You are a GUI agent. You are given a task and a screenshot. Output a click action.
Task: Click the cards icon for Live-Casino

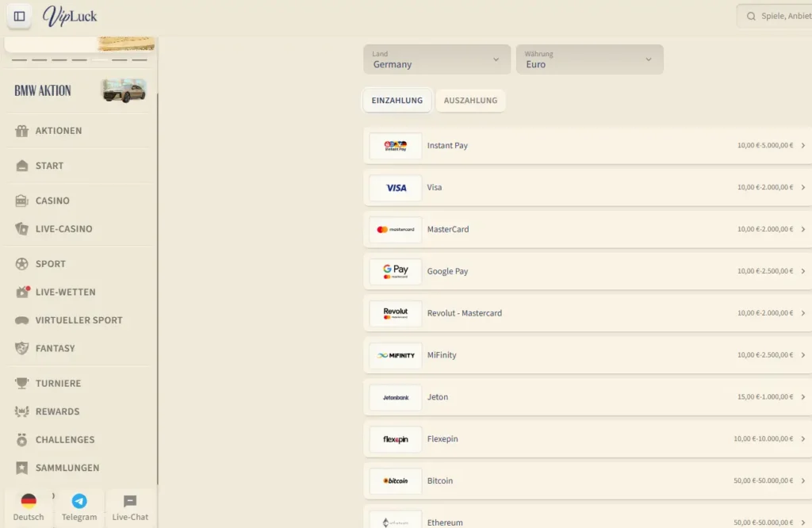(x=21, y=229)
